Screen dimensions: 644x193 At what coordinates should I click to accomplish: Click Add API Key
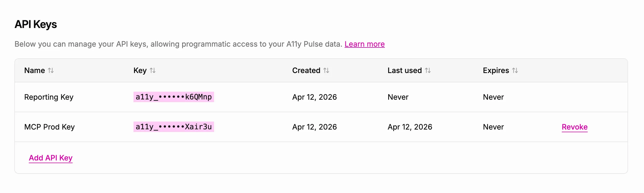pyautogui.click(x=51, y=158)
